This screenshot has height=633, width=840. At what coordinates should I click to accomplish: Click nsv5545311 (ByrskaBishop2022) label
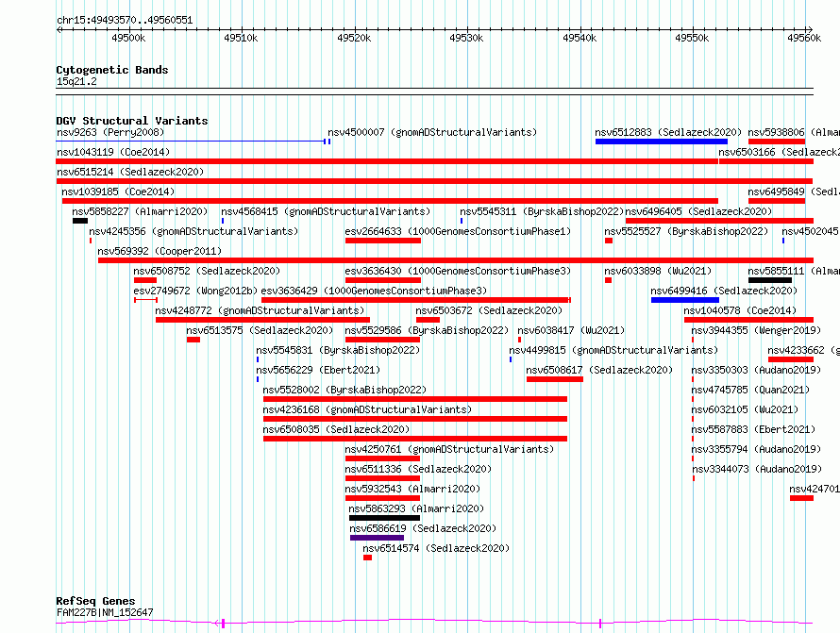542,211
